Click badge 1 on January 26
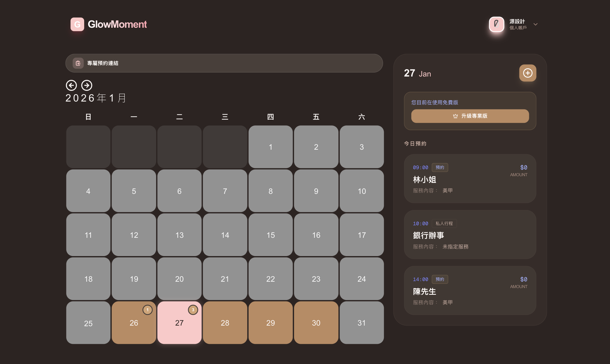The image size is (610, 364). tap(148, 310)
